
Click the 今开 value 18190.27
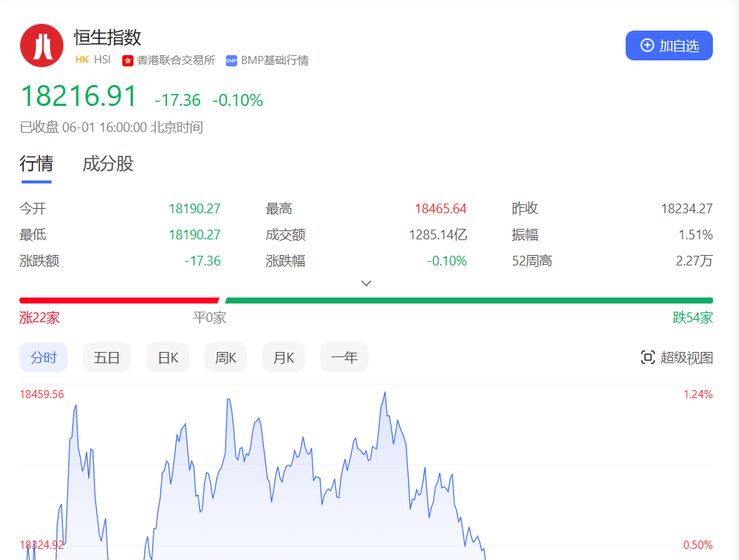tap(195, 209)
